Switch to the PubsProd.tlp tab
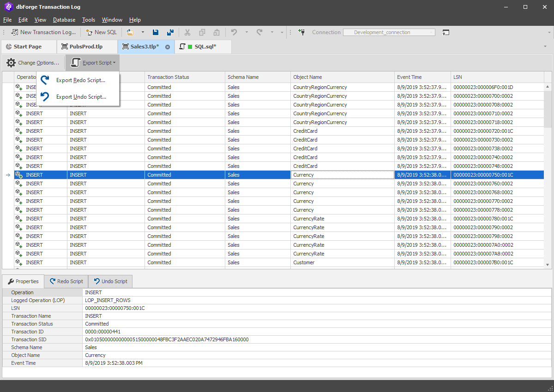The width and height of the screenshot is (554, 392). (86, 47)
